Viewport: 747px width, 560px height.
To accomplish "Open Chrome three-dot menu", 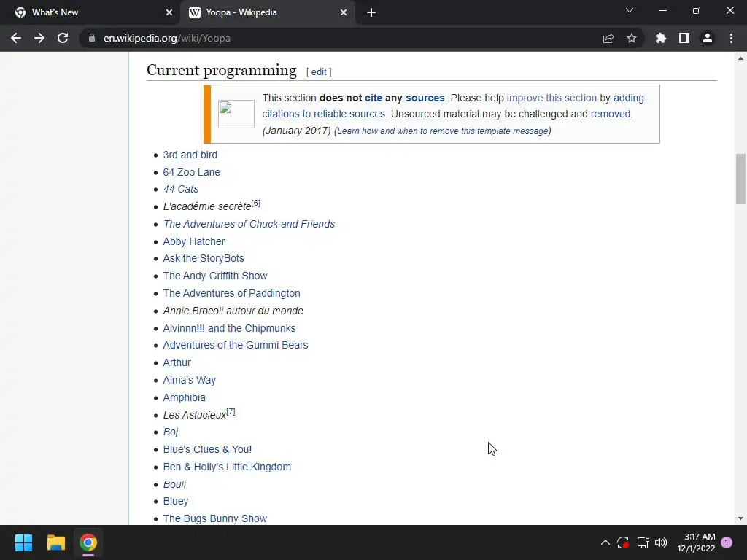I will point(731,38).
